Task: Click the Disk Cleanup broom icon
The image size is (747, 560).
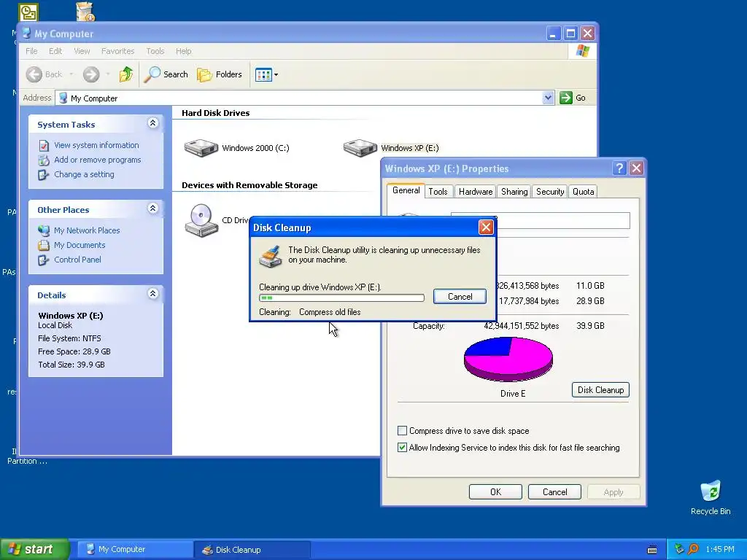Action: pos(270,256)
